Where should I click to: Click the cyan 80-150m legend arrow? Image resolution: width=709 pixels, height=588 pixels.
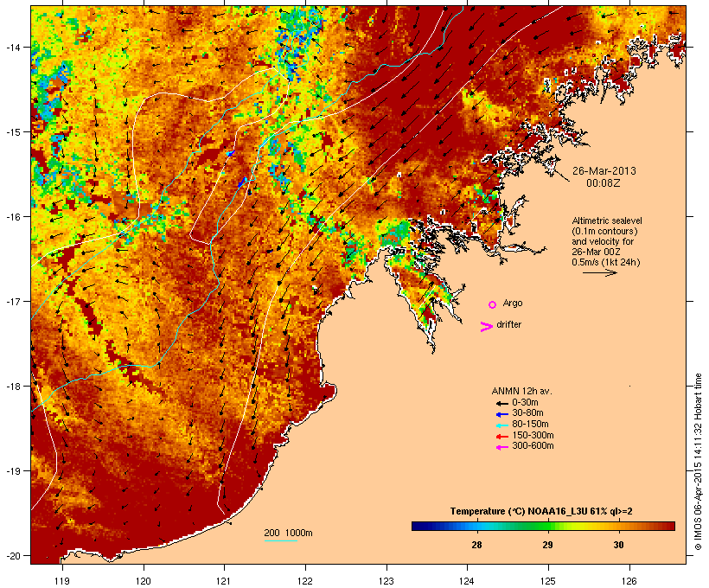tap(501, 425)
